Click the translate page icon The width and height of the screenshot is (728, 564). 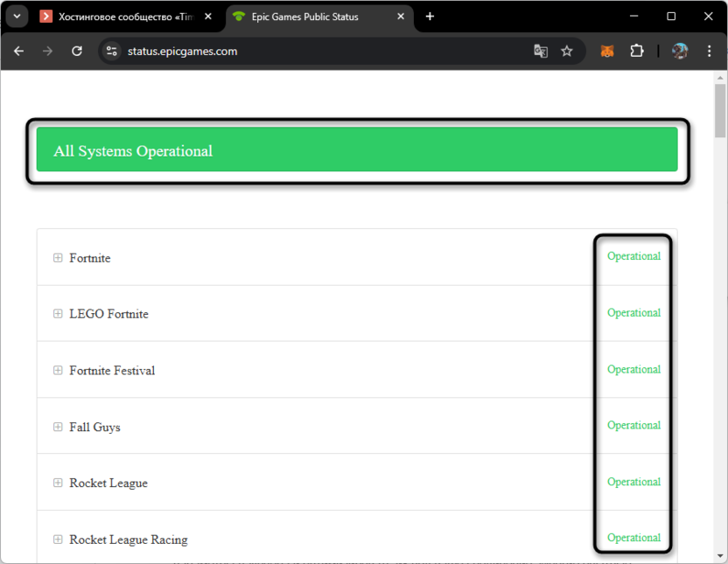(541, 51)
